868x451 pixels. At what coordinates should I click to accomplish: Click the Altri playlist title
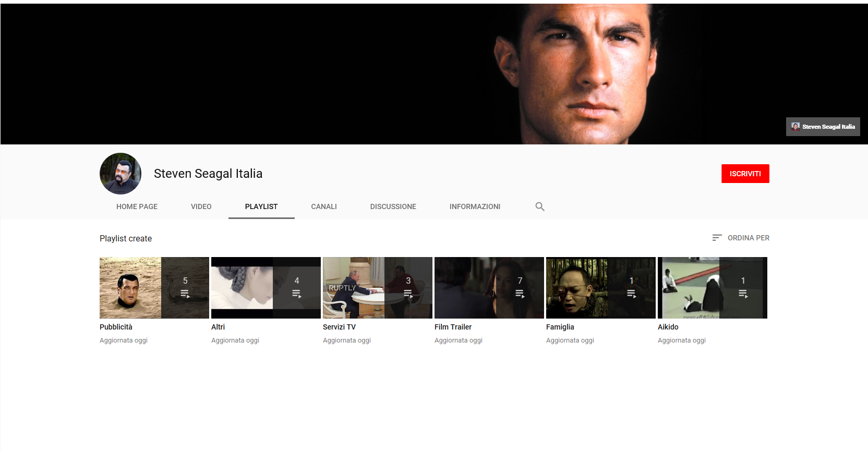218,327
